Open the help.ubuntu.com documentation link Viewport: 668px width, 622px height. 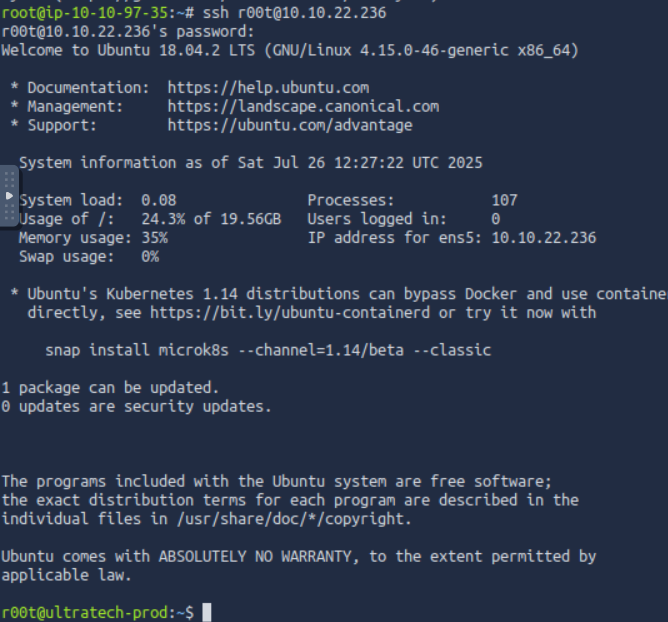coord(268,88)
